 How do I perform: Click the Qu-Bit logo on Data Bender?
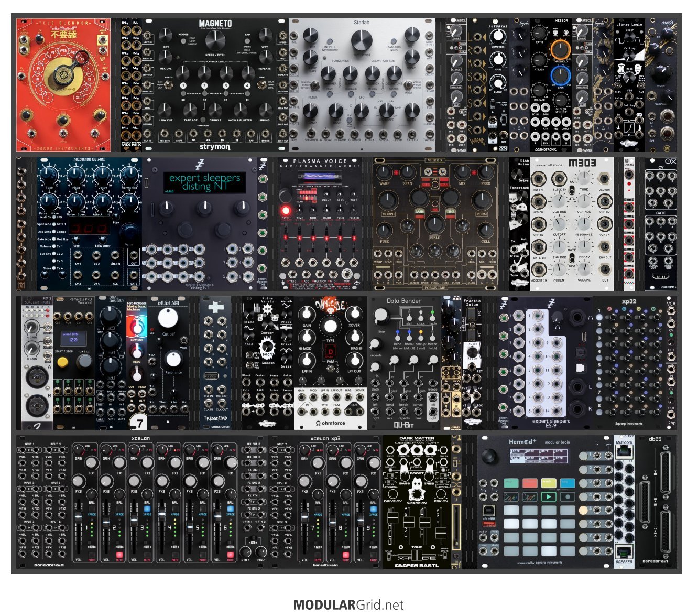pyautogui.click(x=403, y=425)
